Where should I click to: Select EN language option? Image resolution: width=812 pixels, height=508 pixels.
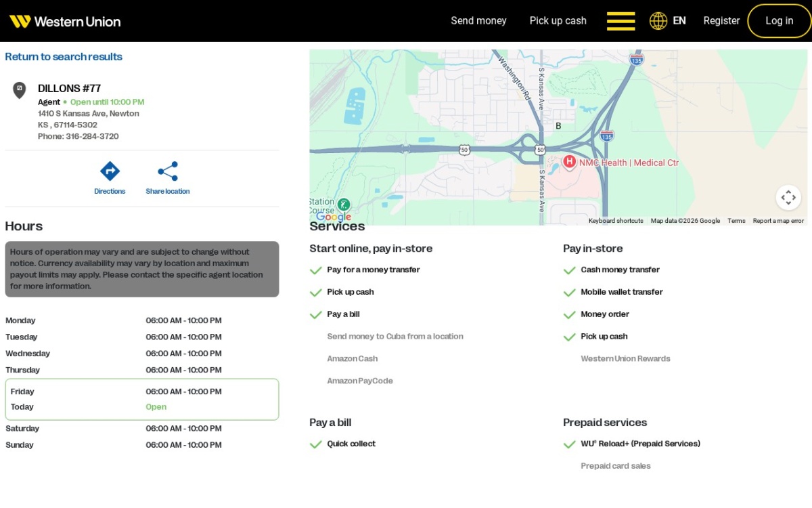[679, 21]
